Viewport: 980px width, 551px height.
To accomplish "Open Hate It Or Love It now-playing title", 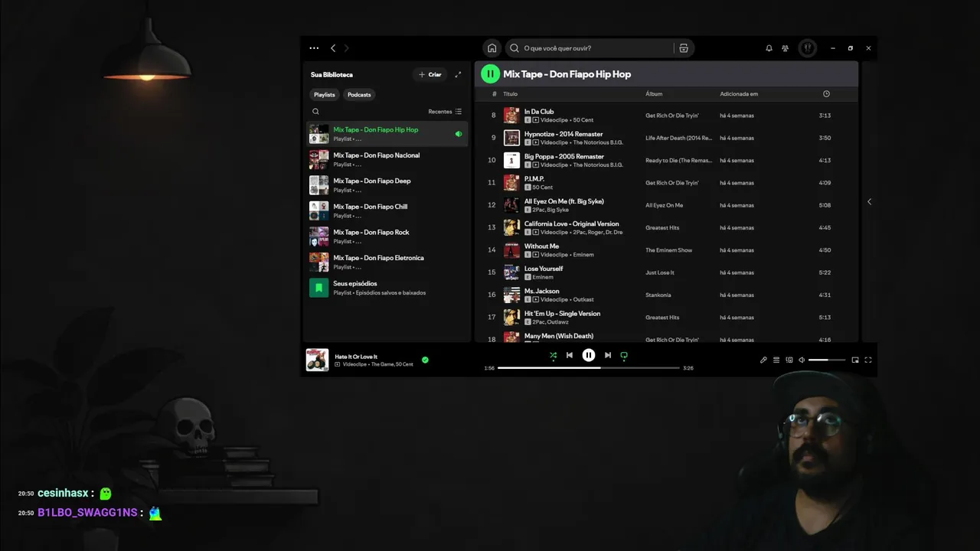I will click(356, 357).
